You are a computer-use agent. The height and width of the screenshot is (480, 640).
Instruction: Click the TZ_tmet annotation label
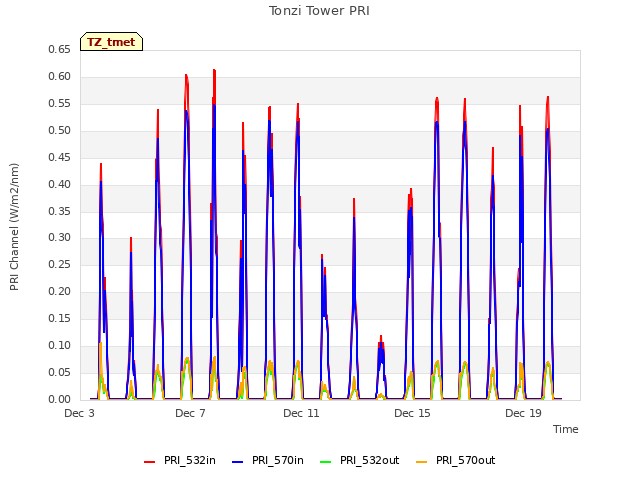(111, 42)
